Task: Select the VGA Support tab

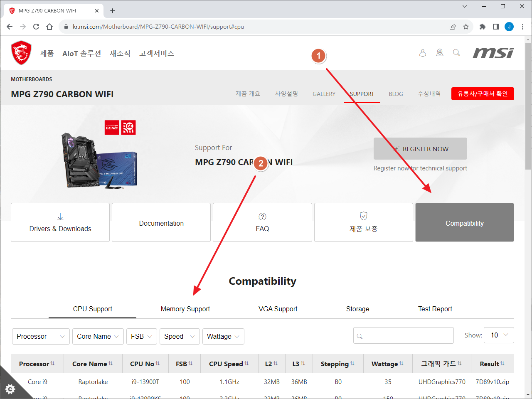Action: 278,309
